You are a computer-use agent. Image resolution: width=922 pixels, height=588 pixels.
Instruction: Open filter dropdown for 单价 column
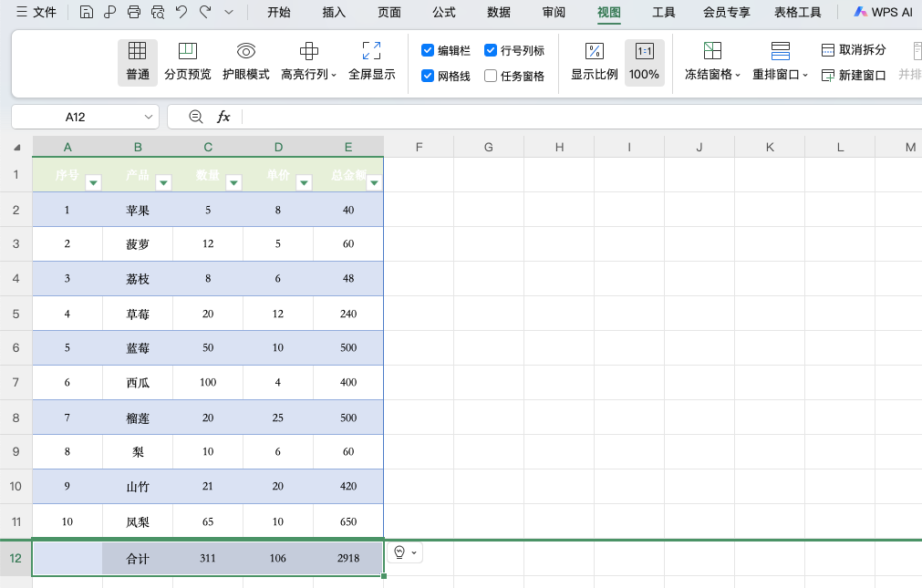[x=304, y=183]
